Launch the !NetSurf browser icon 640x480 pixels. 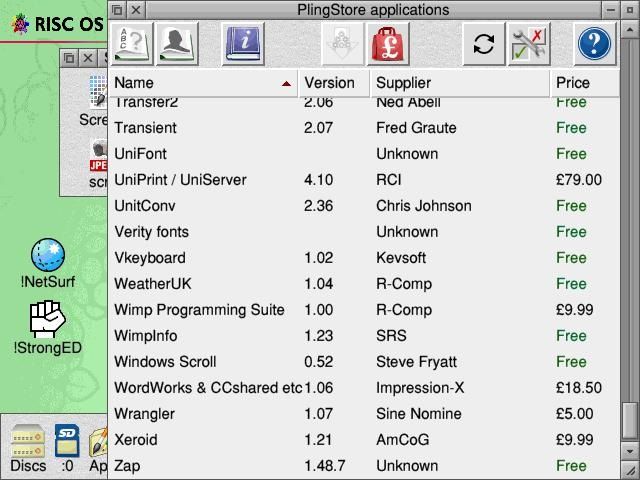(x=47, y=257)
